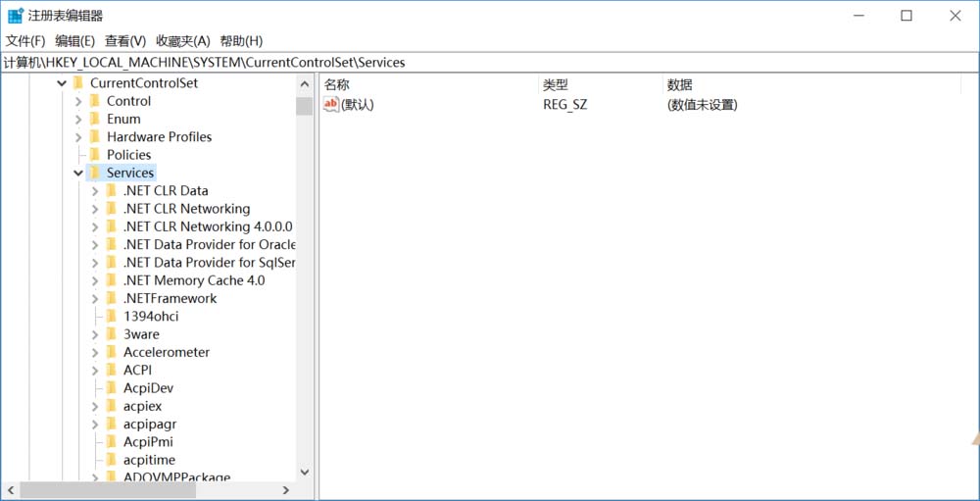Viewport: 980px width, 501px height.
Task: Click the acpipagr folder icon
Action: coord(112,425)
